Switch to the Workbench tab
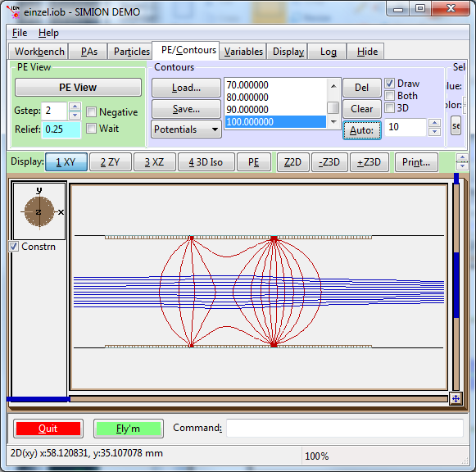 [x=39, y=52]
